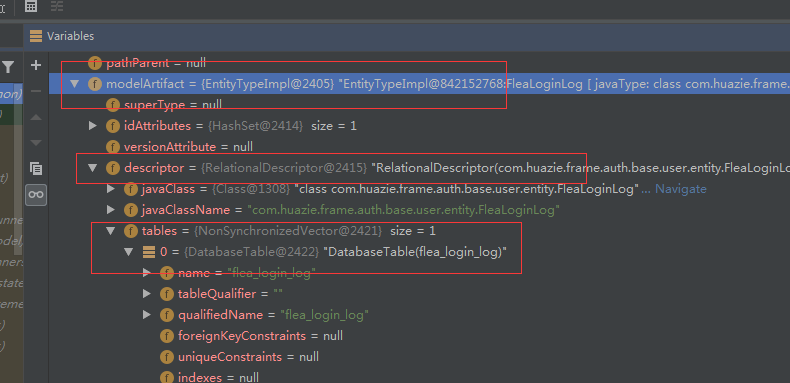Expand the qualifiedName node

[147, 314]
